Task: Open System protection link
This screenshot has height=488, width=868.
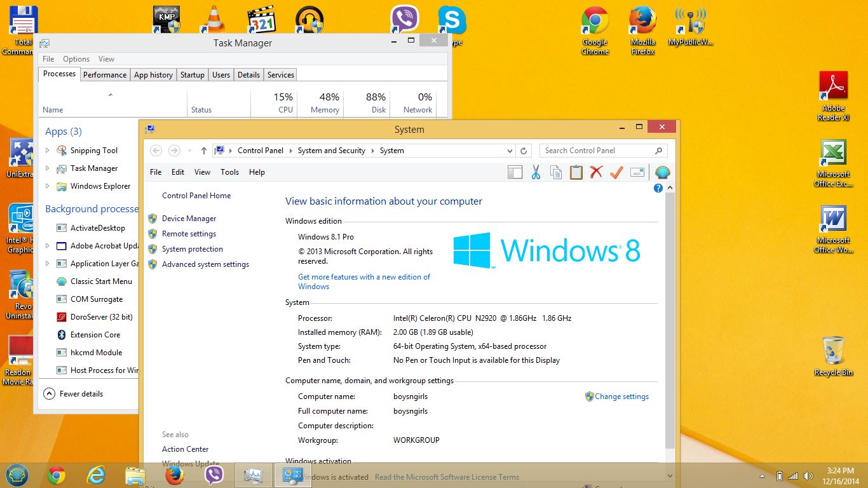Action: [192, 249]
